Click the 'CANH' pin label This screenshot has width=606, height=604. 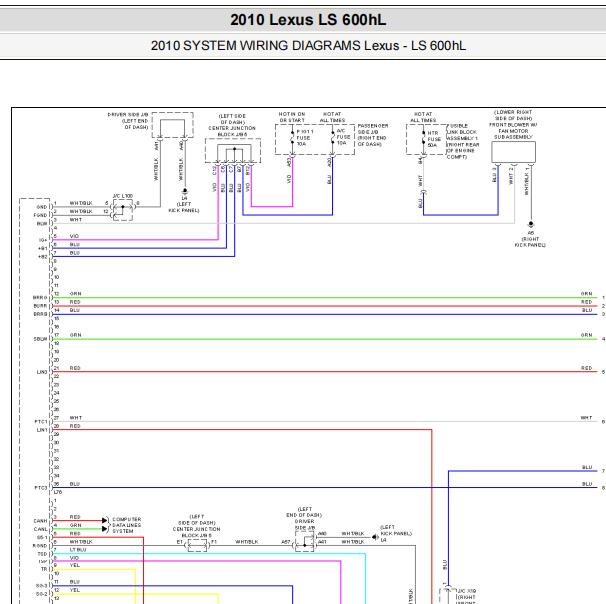pos(41,521)
